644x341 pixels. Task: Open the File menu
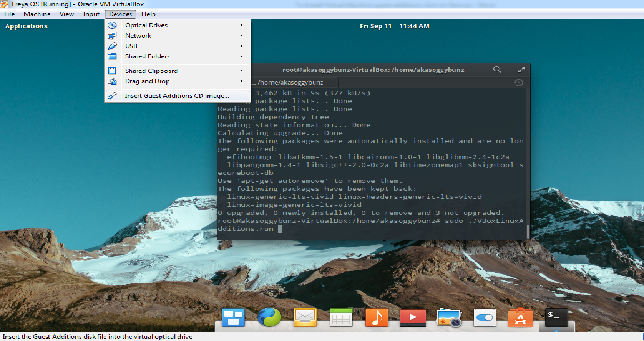(9, 14)
